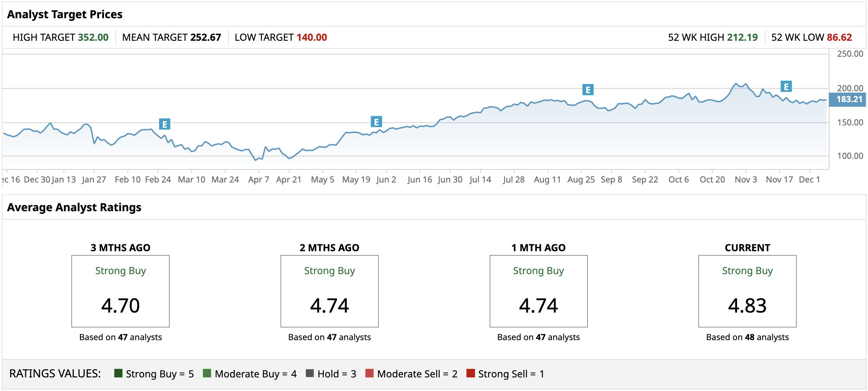
Task: Click the 183.21 current price label
Action: pyautogui.click(x=849, y=99)
